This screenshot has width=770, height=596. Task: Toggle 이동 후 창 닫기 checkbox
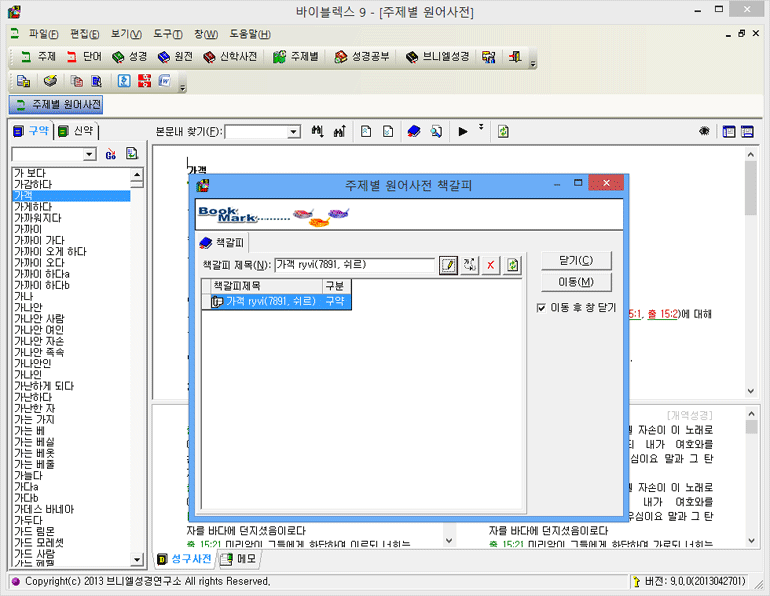541,308
